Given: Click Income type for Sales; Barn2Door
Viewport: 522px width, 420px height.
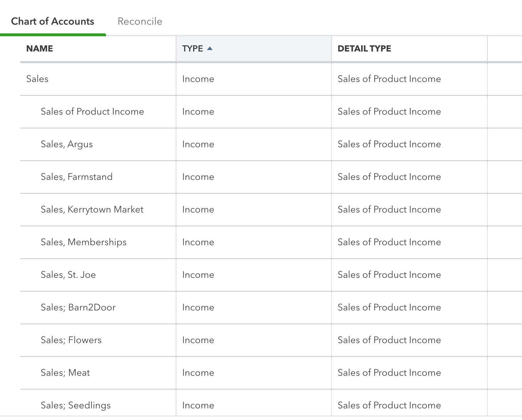Looking at the screenshot, I should tap(198, 308).
